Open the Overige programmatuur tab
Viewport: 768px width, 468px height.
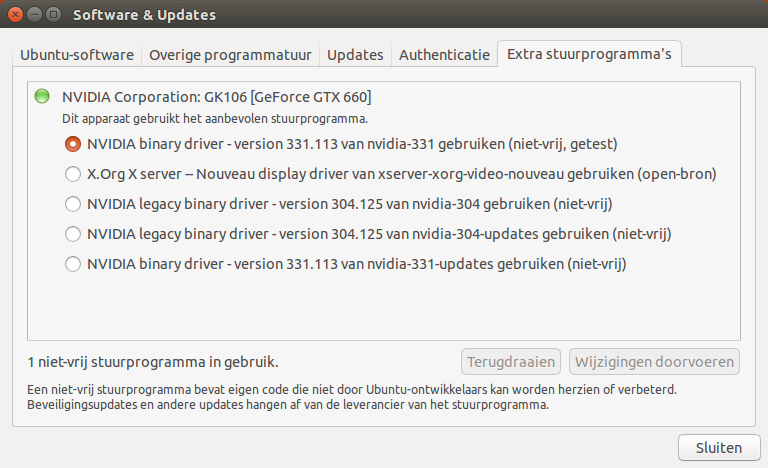pos(230,55)
